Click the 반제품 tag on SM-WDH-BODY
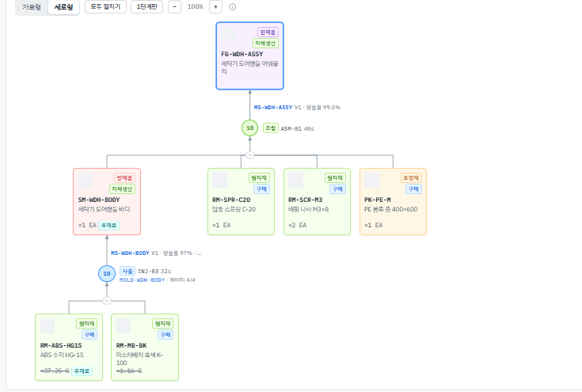 point(124,178)
